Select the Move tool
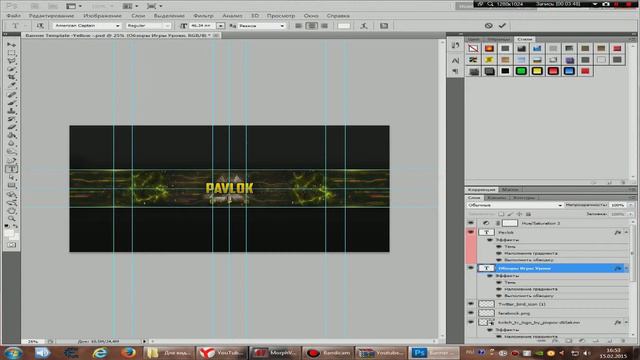 coord(12,44)
